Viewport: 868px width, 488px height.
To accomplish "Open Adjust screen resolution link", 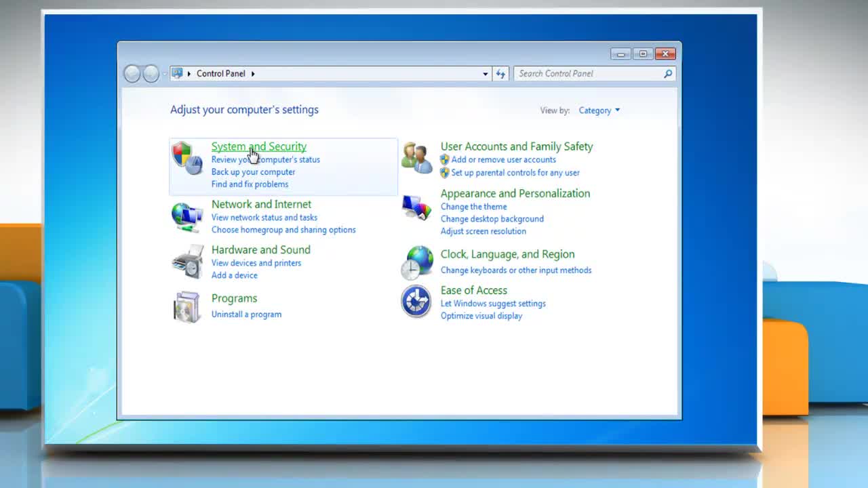I will pos(484,231).
